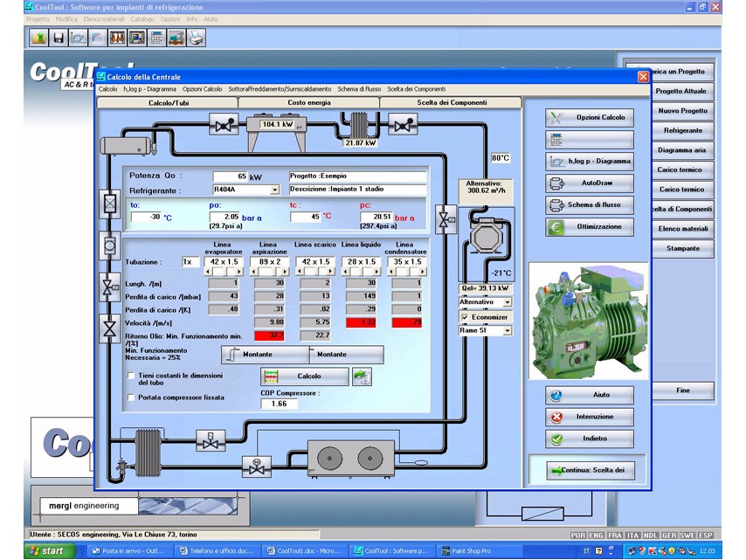
Task: Toggle the Economizer checkbox
Action: 465,317
